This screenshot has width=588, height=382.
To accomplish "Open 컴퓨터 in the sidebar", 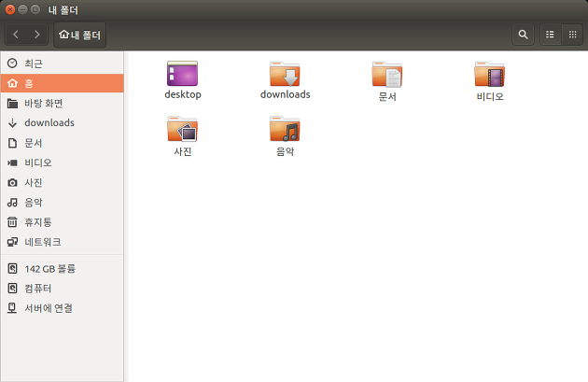I will click(x=63, y=289).
